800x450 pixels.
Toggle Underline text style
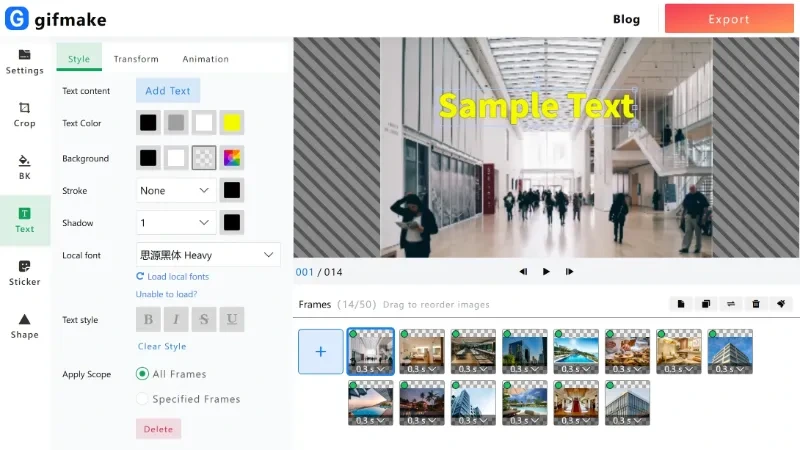coord(232,319)
